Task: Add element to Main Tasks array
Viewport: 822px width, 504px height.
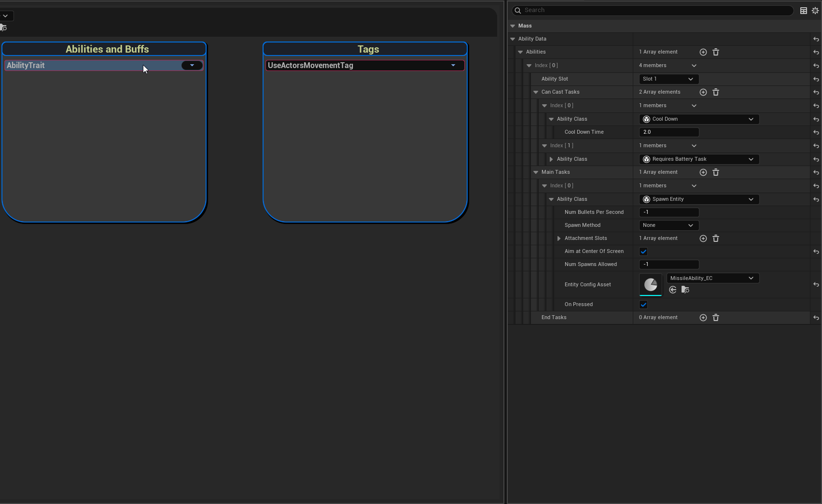Action: [x=703, y=172]
